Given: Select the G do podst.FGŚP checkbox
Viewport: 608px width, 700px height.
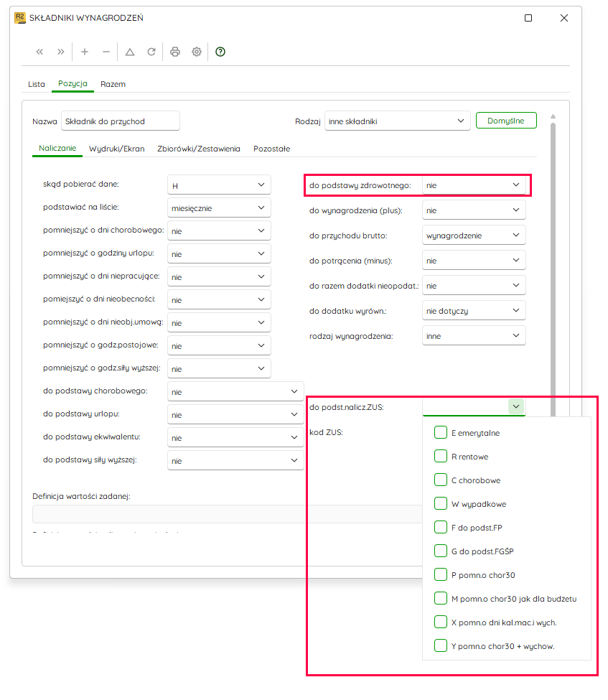Looking at the screenshot, I should [441, 551].
